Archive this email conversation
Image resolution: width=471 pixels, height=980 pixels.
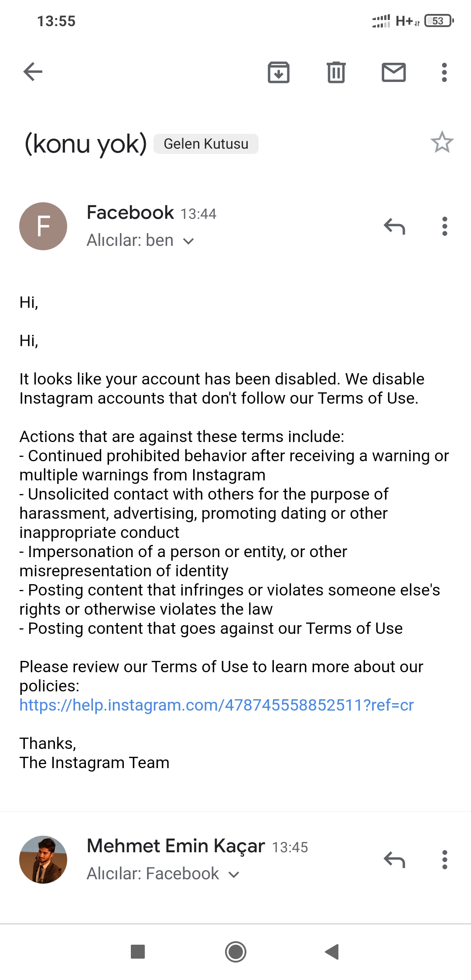tap(279, 72)
